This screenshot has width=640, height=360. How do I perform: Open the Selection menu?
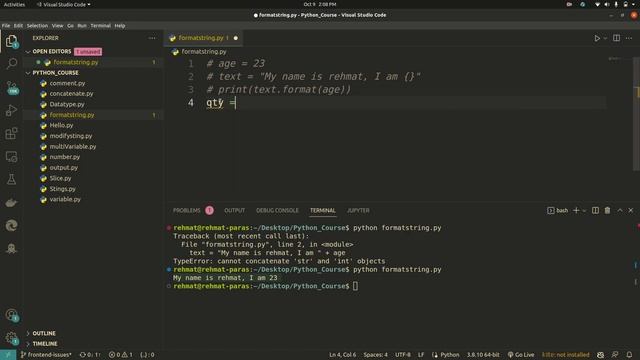click(x=37, y=25)
